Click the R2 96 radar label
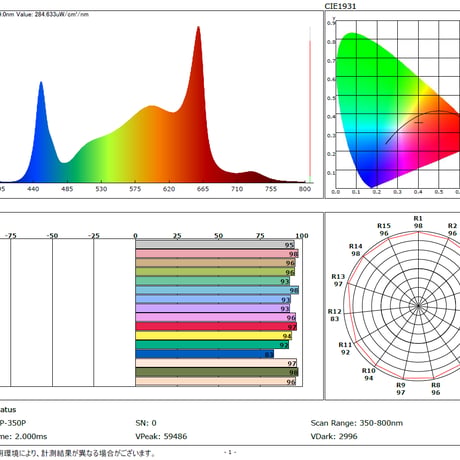The width and height of the screenshot is (460, 460). click(452, 230)
